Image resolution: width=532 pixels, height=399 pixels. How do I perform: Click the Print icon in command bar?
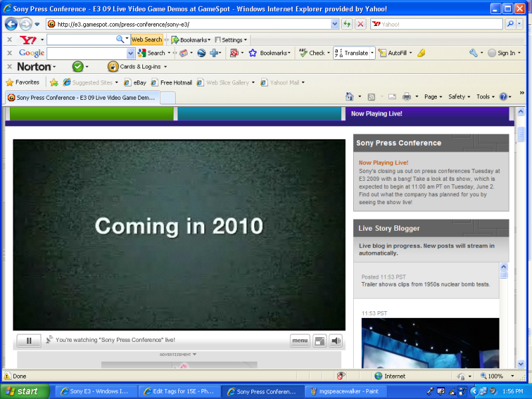pos(406,97)
